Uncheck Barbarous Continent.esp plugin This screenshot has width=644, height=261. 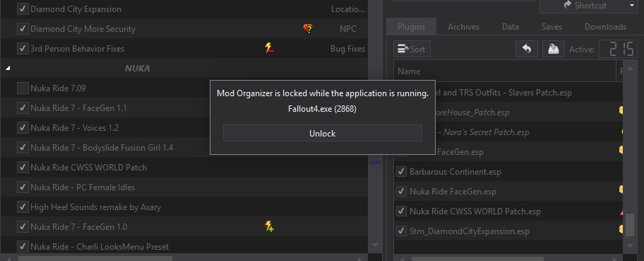pos(401,172)
